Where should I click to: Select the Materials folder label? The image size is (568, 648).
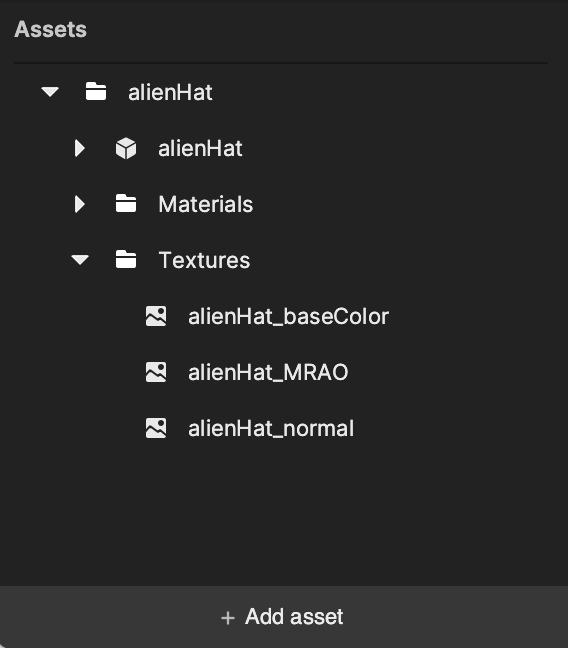(205, 204)
